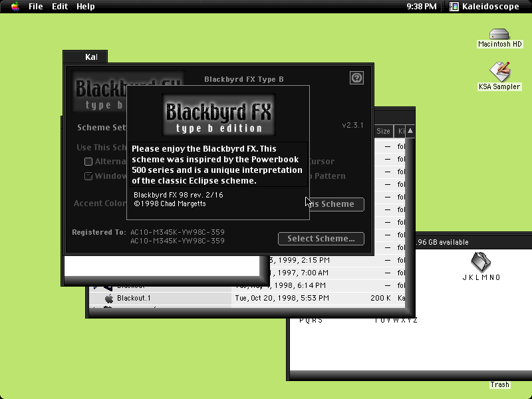Select the J K L M N O folder icon
This screenshot has height=399, width=532.
click(481, 261)
